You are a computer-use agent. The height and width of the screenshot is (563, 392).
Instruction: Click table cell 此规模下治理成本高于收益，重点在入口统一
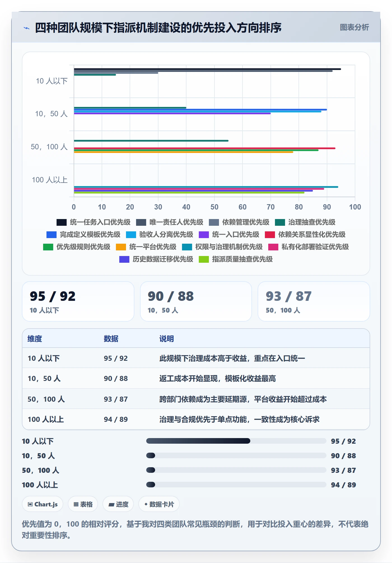[x=232, y=359]
